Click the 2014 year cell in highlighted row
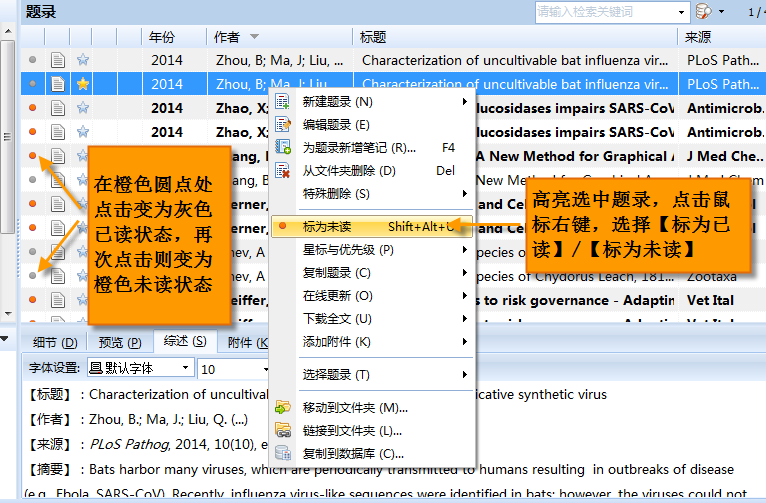 [167, 84]
